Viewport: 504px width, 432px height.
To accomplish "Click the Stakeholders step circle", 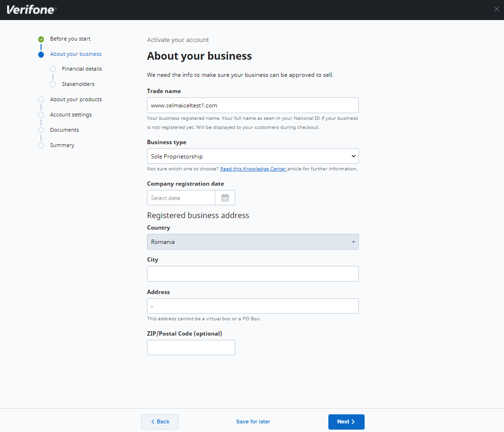I will 52,84.
